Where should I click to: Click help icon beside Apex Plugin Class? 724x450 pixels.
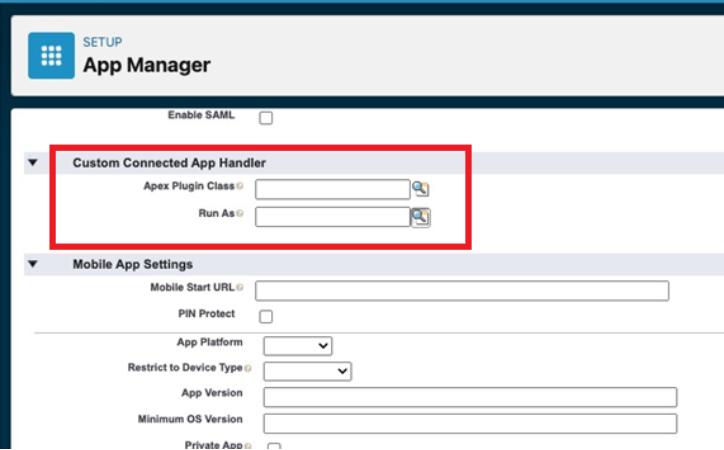(x=240, y=186)
